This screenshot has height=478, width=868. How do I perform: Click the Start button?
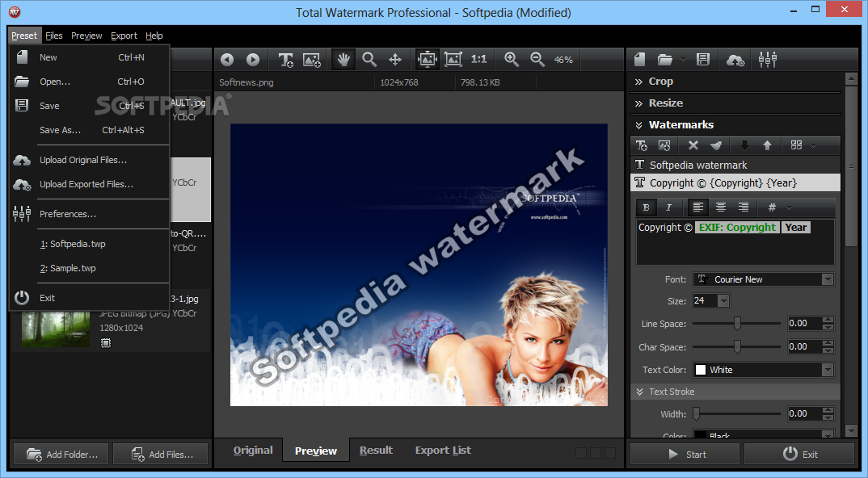tap(685, 455)
